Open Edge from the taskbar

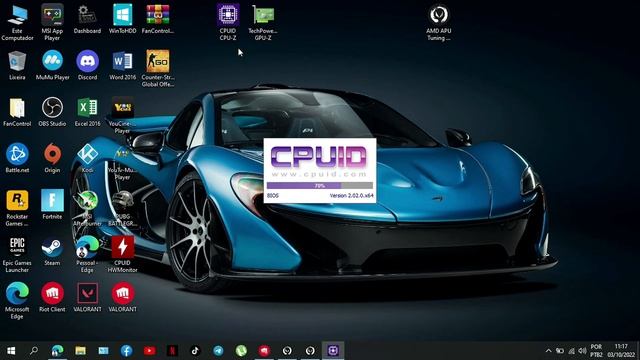(x=57, y=351)
